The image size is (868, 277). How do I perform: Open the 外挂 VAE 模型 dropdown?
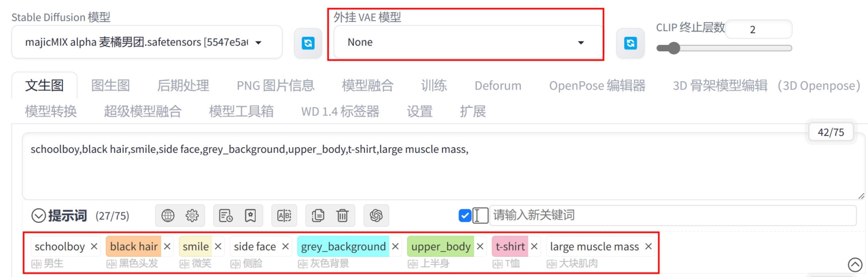point(468,42)
